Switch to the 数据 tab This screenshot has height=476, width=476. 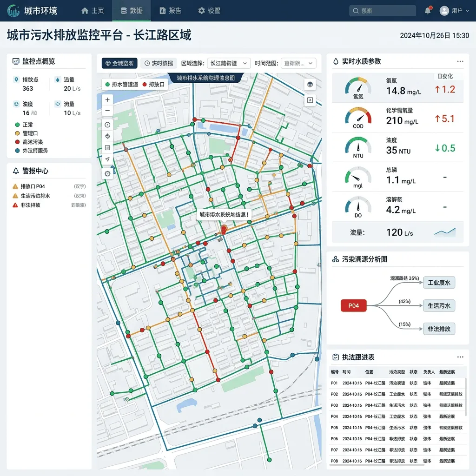[x=132, y=11]
